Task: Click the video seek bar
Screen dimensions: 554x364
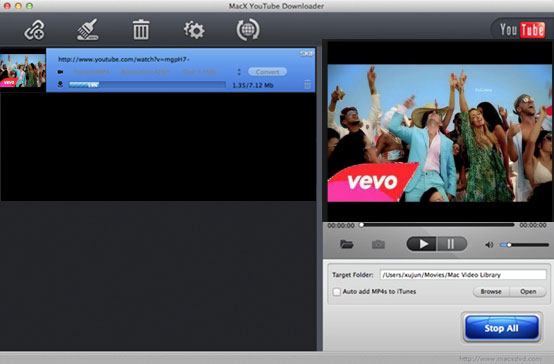Action: pos(437,225)
